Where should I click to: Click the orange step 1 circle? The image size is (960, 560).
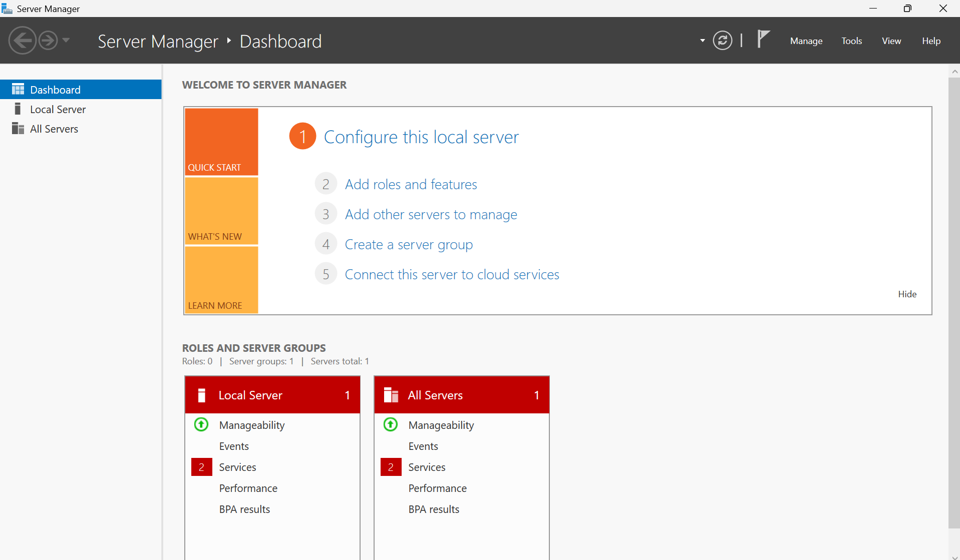coord(302,136)
